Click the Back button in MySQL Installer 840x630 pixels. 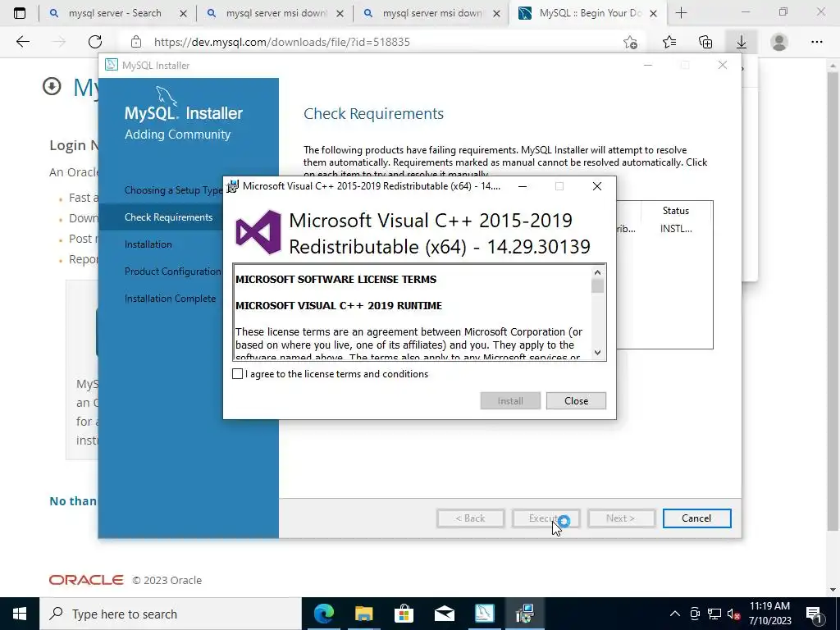point(470,518)
